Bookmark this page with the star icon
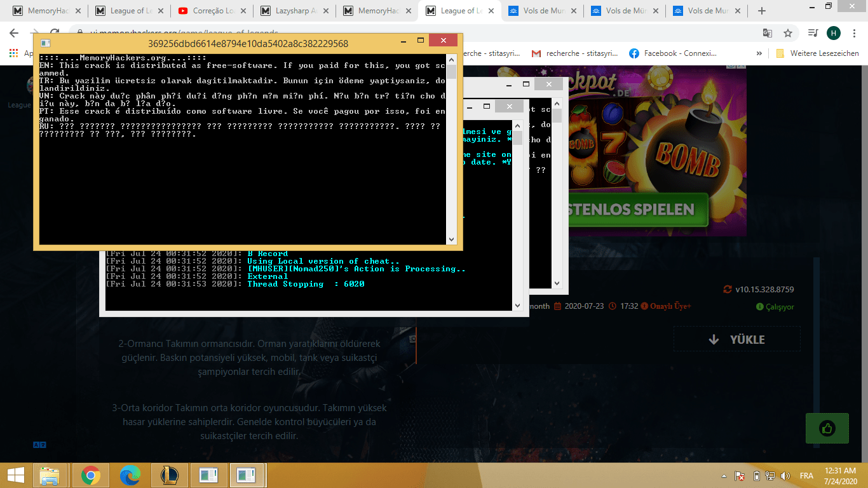Screen dimensions: 868x488 pyautogui.click(x=788, y=33)
